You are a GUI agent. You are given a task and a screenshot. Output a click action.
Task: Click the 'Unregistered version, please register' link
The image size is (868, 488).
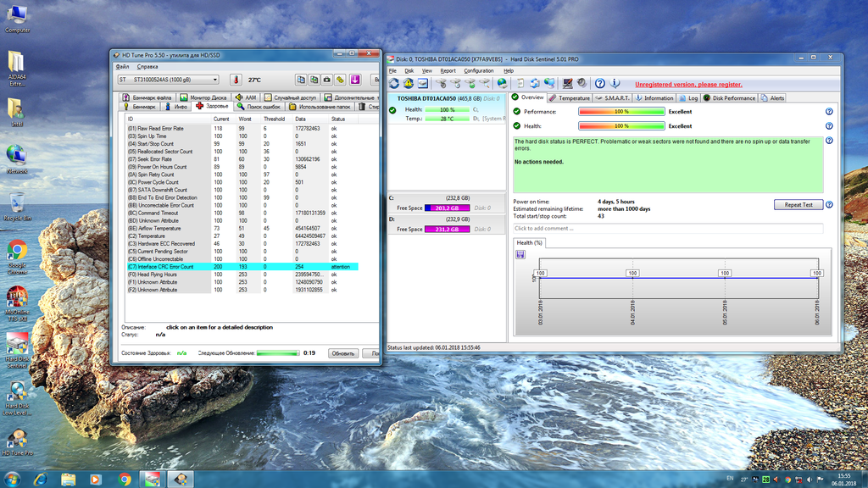tap(688, 85)
